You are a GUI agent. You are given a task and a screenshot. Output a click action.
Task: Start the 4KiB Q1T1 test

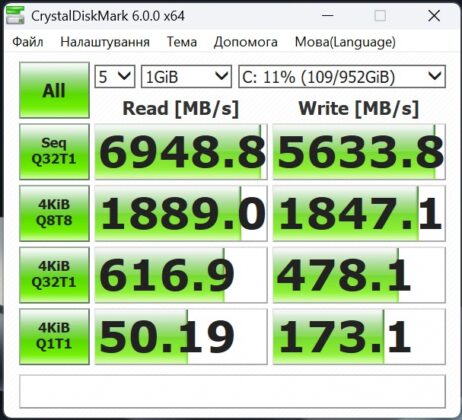pos(54,337)
